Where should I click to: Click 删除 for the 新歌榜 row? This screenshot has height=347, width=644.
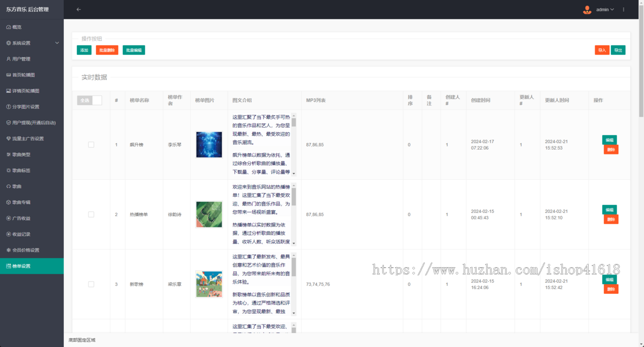point(611,289)
